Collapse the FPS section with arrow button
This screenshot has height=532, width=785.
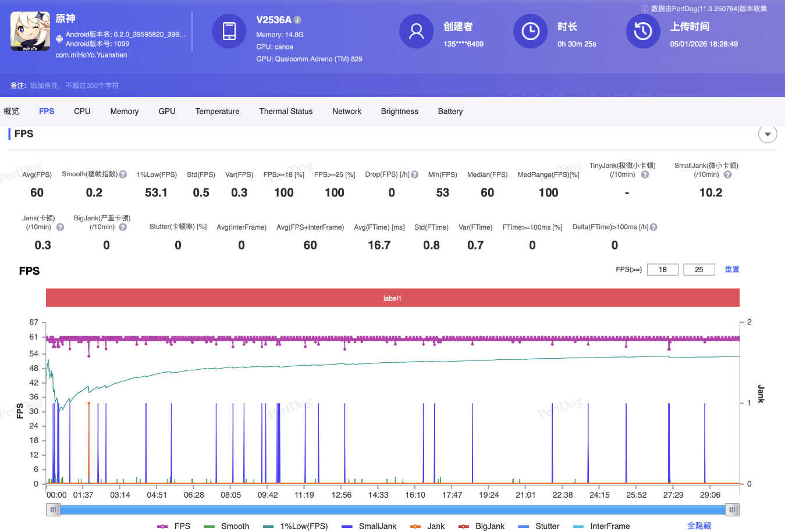[768, 134]
